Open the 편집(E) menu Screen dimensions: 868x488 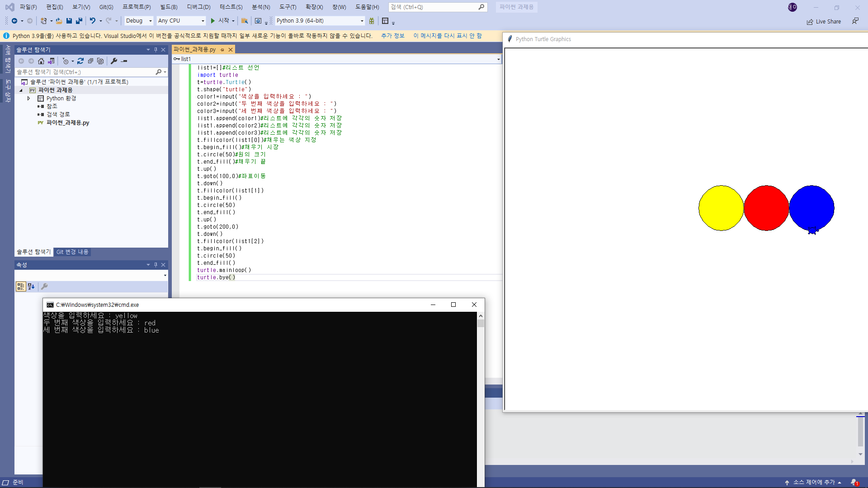tap(55, 7)
